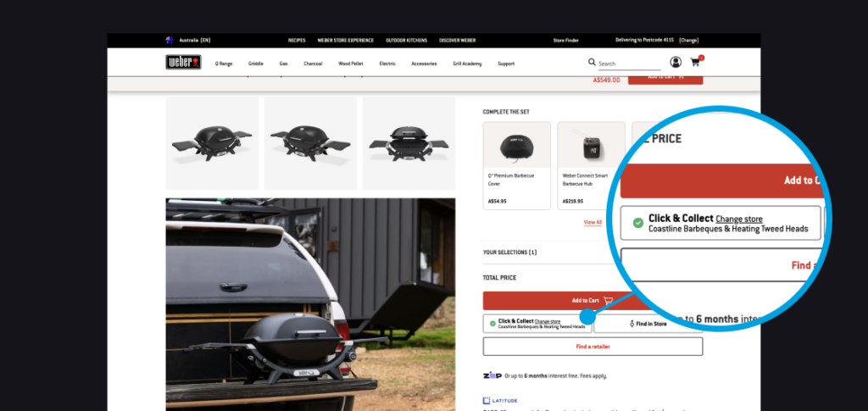The height and width of the screenshot is (411, 868).
Task: Click the search magnifier icon
Action: [592, 63]
